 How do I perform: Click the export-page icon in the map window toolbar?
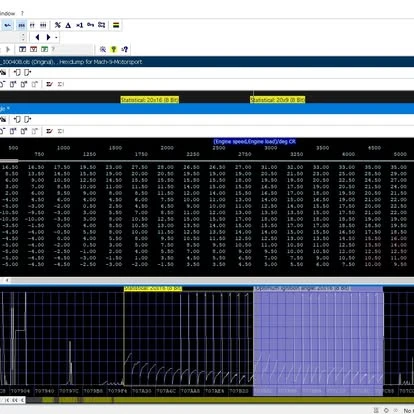click(x=28, y=119)
